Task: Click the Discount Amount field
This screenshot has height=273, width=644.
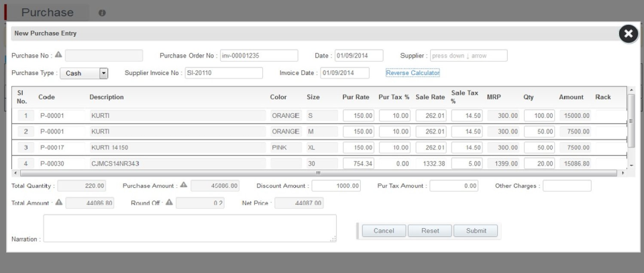Action: click(x=336, y=186)
